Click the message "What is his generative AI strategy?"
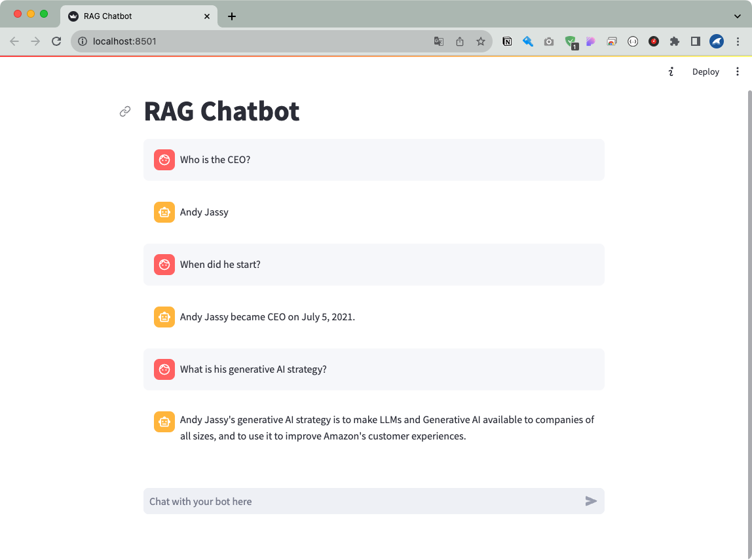Screen dimensions: 752x560 (x=254, y=369)
